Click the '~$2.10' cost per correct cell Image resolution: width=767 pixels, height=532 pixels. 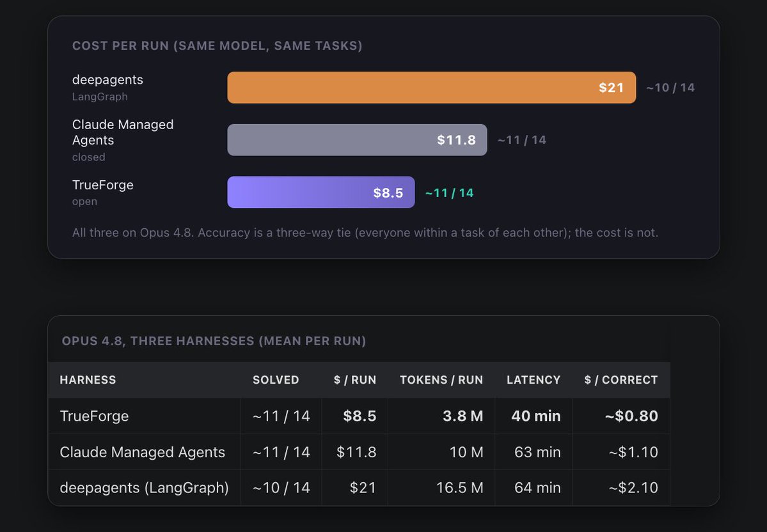pos(633,487)
